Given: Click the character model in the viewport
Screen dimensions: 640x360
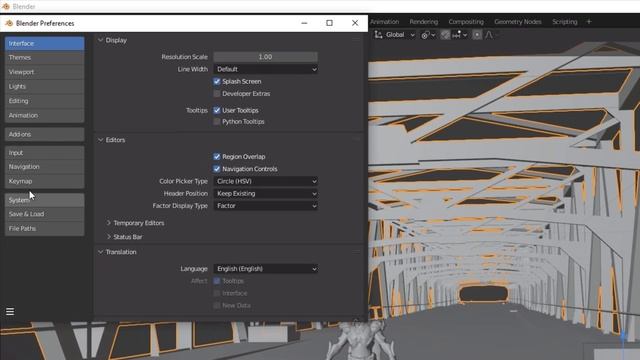Looking at the screenshot, I should [x=361, y=340].
